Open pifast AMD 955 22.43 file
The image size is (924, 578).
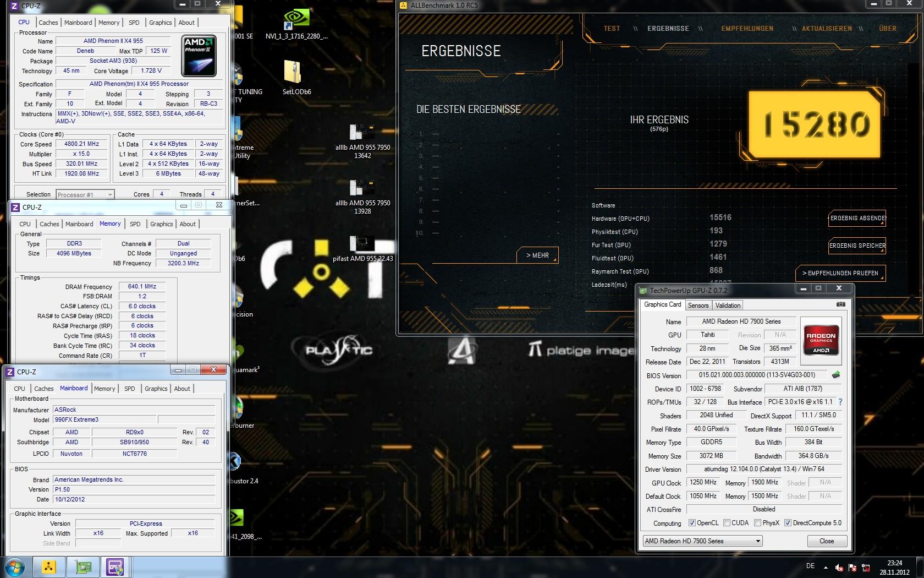(x=362, y=249)
